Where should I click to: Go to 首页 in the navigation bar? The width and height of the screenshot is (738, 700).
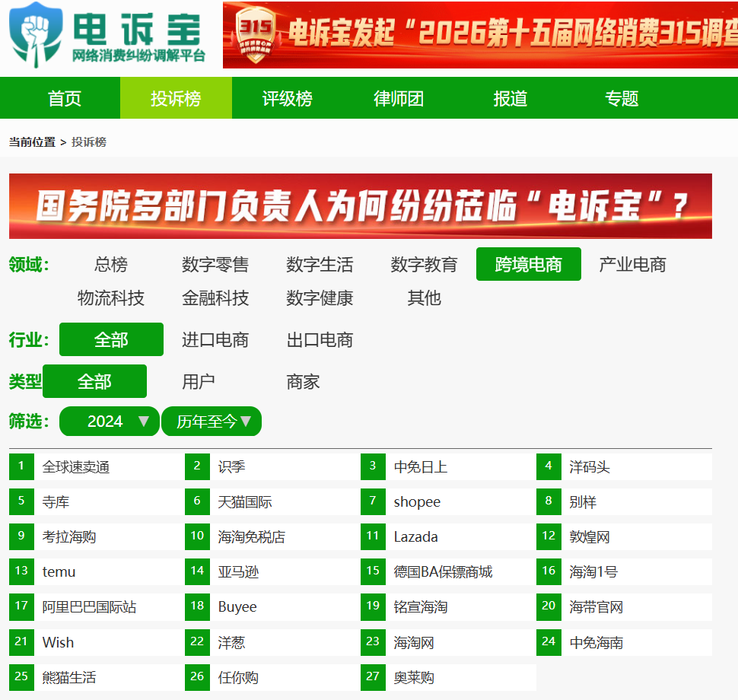tap(65, 98)
